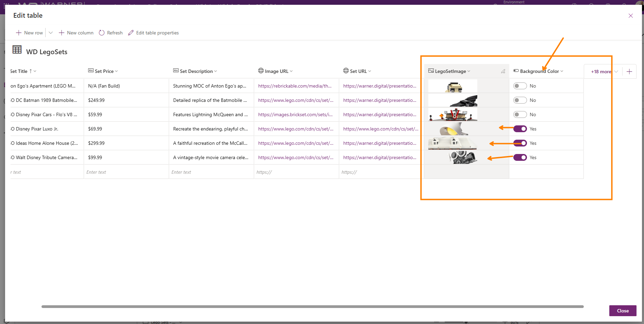The height and width of the screenshot is (324, 644).
Task: Click the horizontal scrollbar at bottom
Action: pyautogui.click(x=312, y=307)
